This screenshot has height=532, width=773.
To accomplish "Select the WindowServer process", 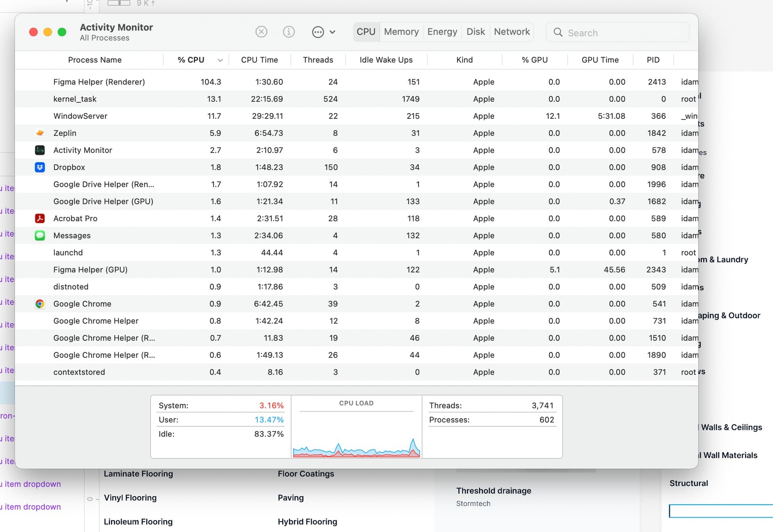I will (x=356, y=116).
